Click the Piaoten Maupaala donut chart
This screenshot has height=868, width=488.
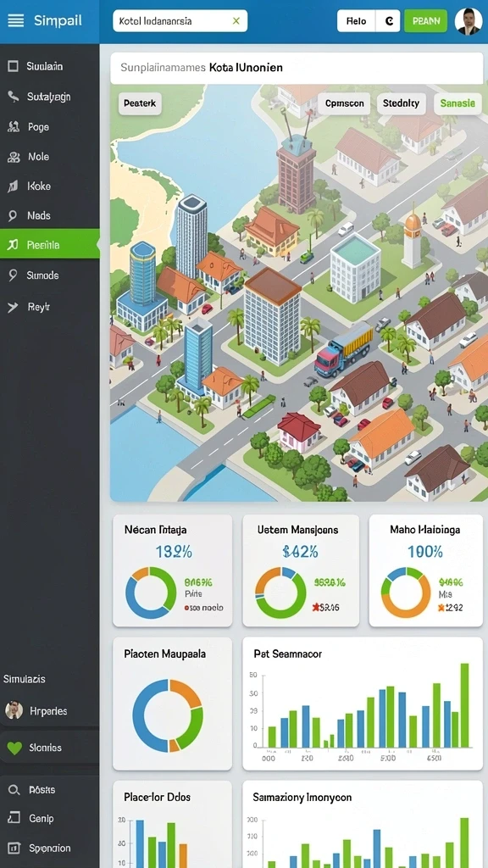pyautogui.click(x=168, y=715)
